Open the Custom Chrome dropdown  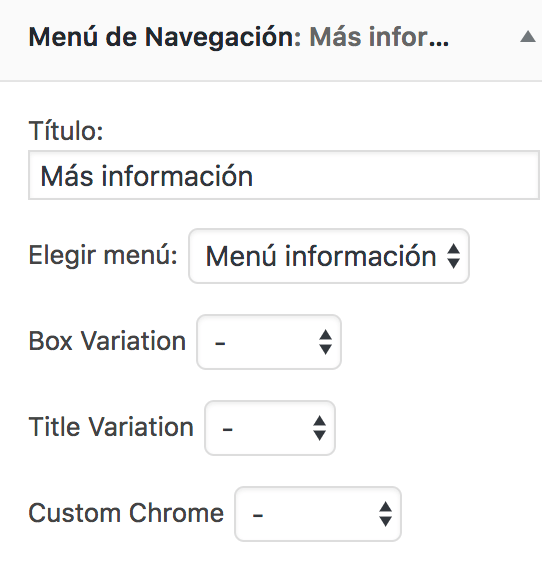(x=318, y=514)
